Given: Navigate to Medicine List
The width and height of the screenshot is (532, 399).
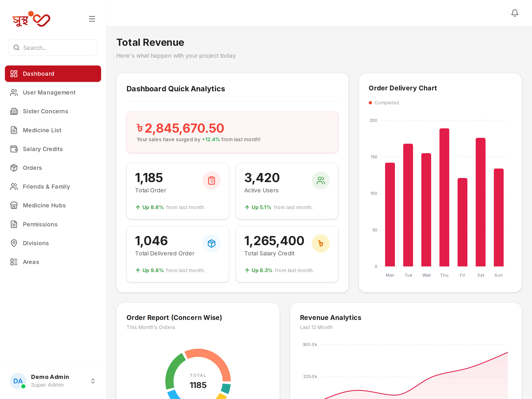Looking at the screenshot, I should tap(53, 130).
